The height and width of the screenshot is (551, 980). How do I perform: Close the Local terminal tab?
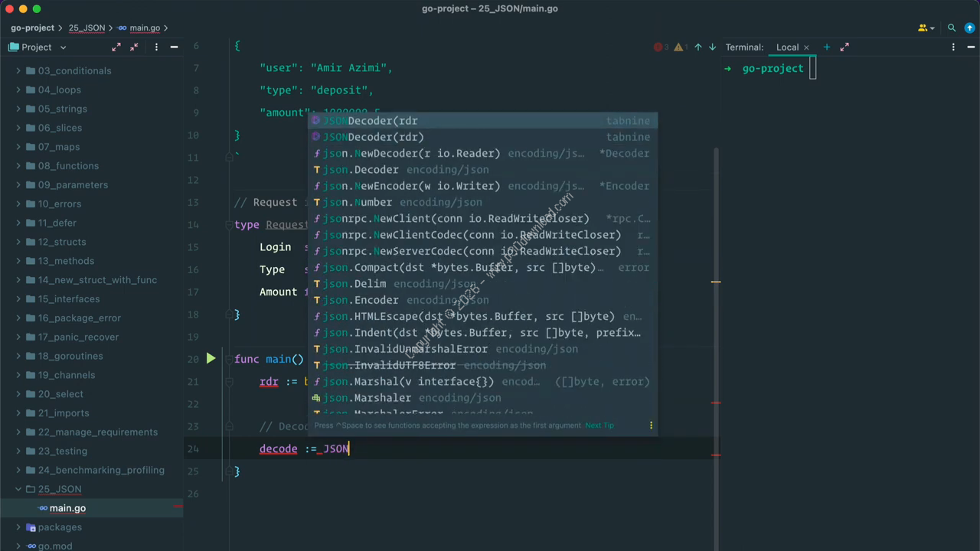tap(806, 47)
